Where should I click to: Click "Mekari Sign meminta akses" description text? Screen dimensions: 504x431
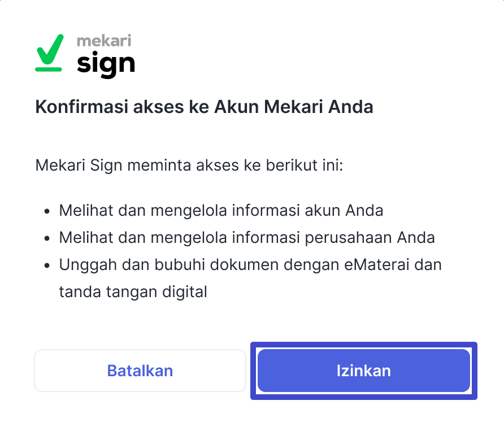pyautogui.click(x=189, y=166)
